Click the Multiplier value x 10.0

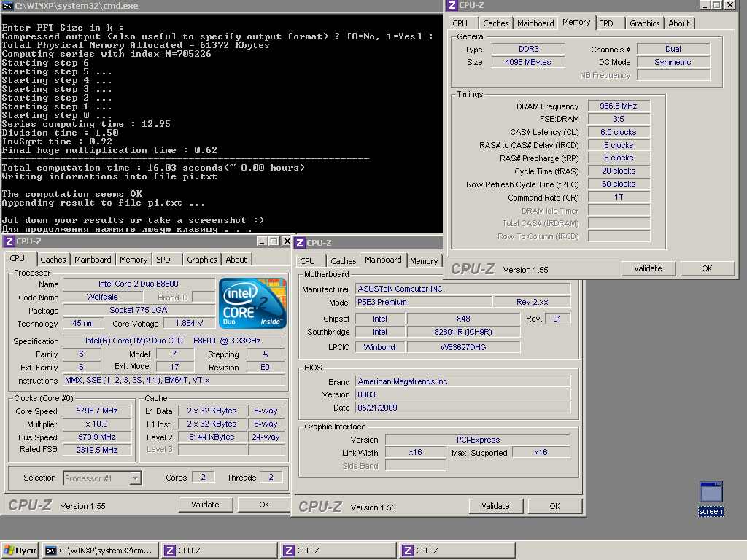[x=97, y=424]
